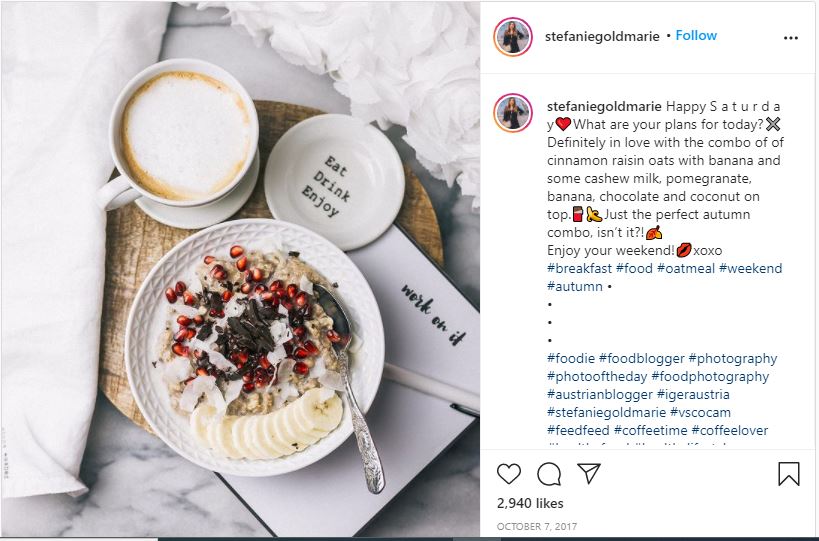Screen dimensions: 819x541
Task: Open the #breakfast hashtag
Action: click(579, 268)
